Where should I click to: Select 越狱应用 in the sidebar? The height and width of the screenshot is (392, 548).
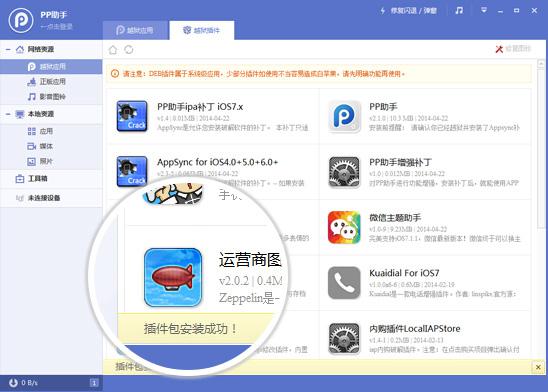coord(51,66)
